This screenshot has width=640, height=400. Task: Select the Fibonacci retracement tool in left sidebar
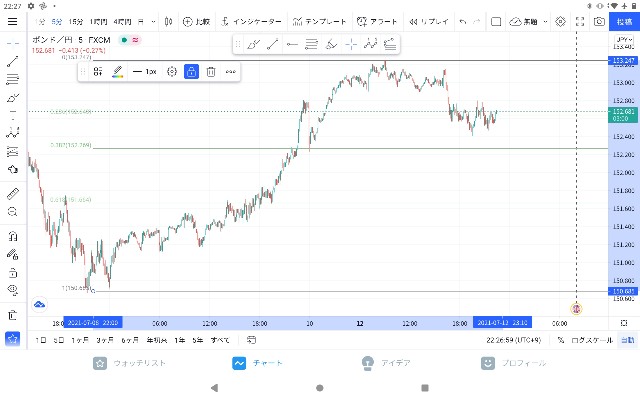click(x=13, y=79)
